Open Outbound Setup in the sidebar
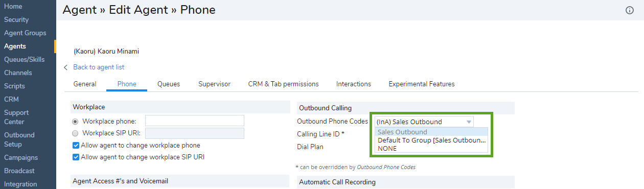This screenshot has height=189, width=644. [x=19, y=139]
